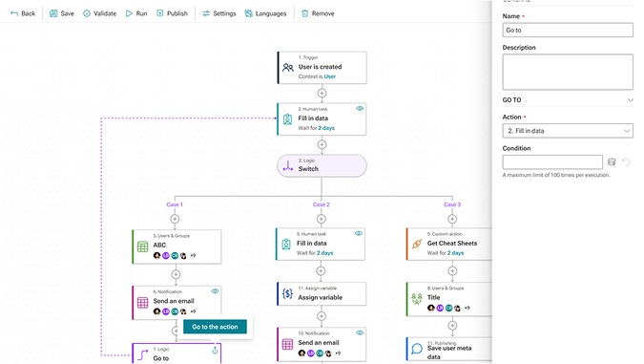Viewport: 644px width, 364px height.
Task: Click the Go to the action button
Action: point(215,327)
